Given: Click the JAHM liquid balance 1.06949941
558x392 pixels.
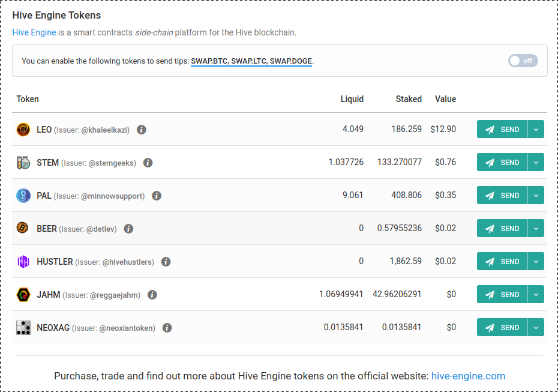Looking at the screenshot, I should click(x=341, y=294).
